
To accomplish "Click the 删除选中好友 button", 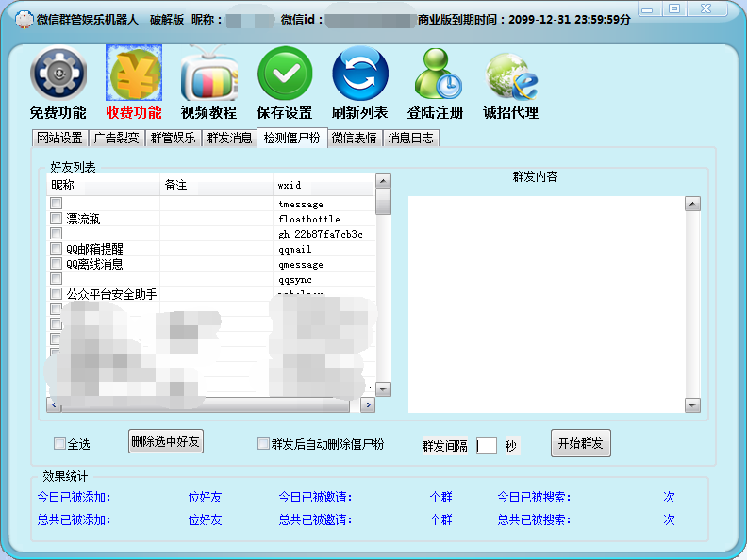I will [x=166, y=441].
